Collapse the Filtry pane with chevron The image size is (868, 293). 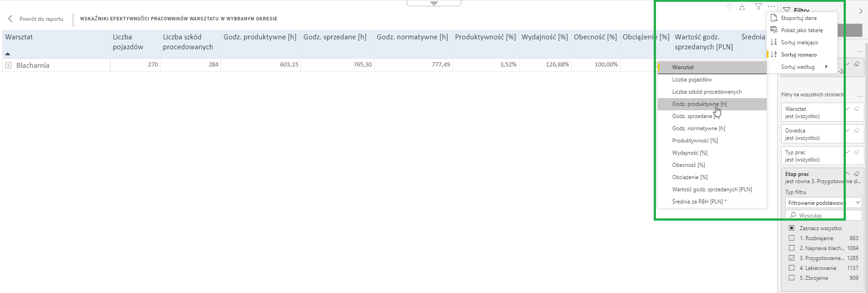click(860, 11)
